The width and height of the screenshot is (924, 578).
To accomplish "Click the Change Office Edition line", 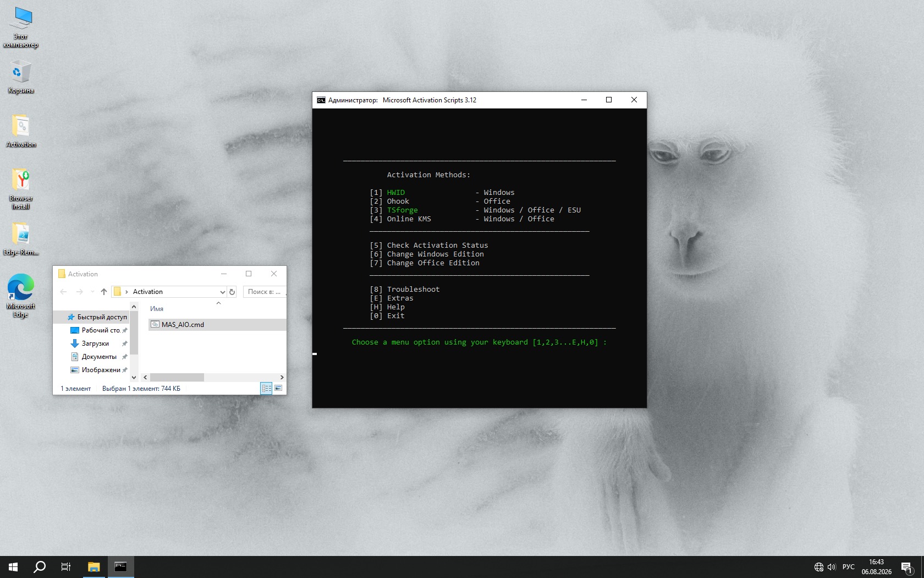I will [425, 263].
